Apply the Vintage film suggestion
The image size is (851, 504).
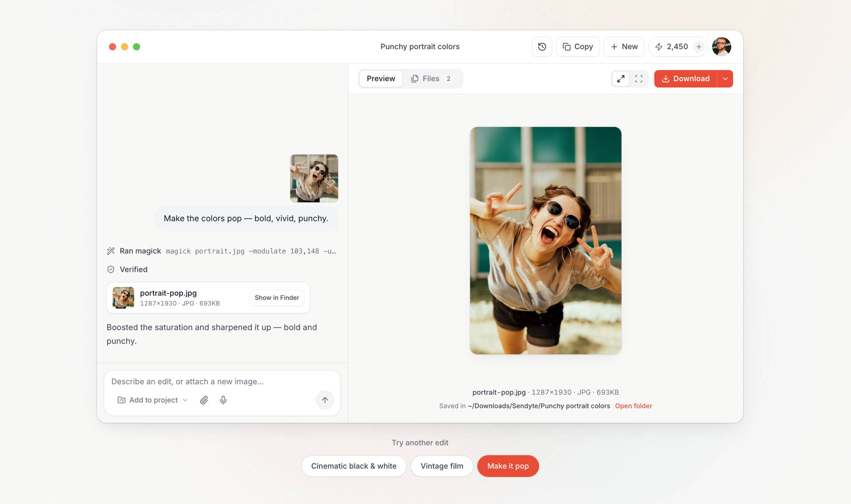[x=442, y=466]
